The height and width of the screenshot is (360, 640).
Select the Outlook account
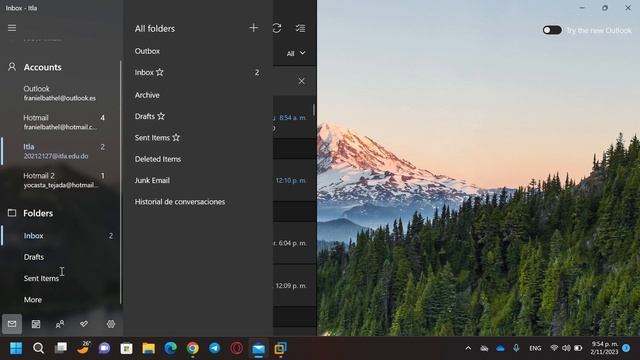(61, 93)
